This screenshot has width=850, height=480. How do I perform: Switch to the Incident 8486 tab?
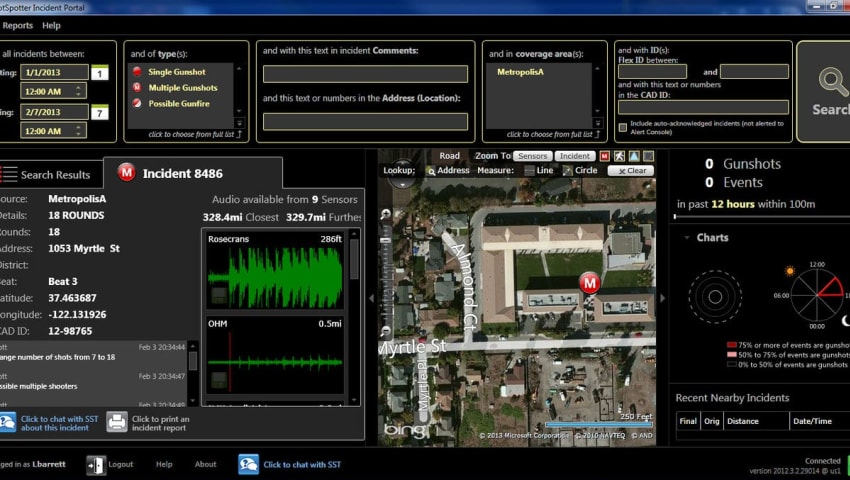coord(193,173)
